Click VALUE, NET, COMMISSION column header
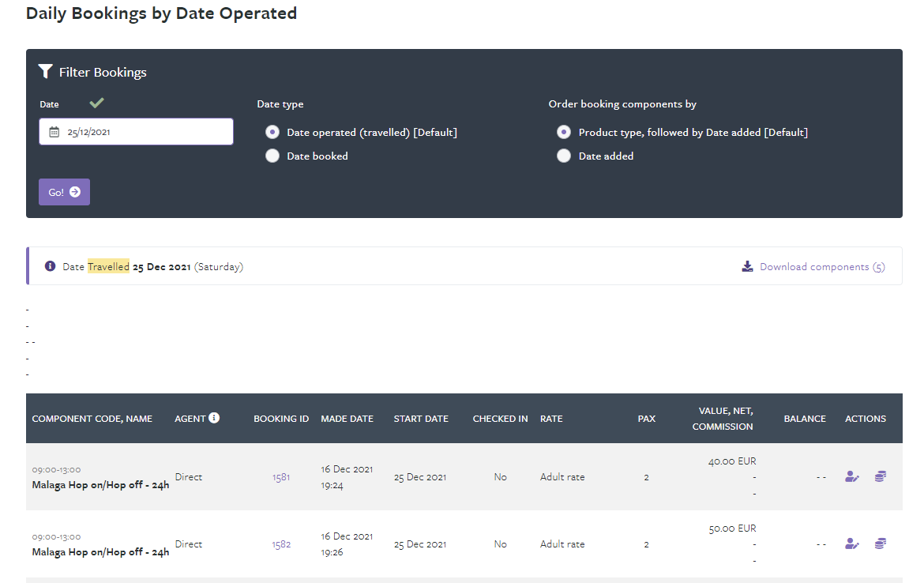Image resolution: width=924 pixels, height=583 pixels. pyautogui.click(x=723, y=419)
